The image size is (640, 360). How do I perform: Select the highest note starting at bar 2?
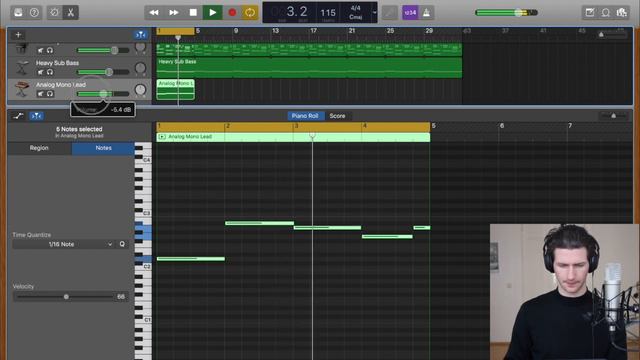[x=259, y=223]
